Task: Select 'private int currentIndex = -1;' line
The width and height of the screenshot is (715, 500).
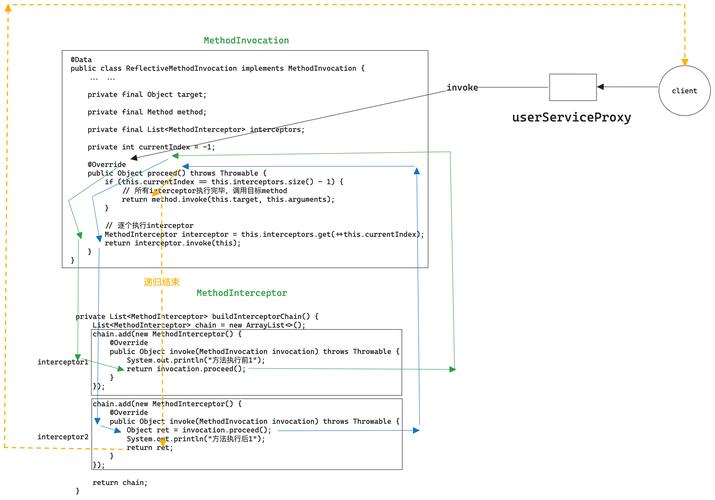Action: point(151,147)
